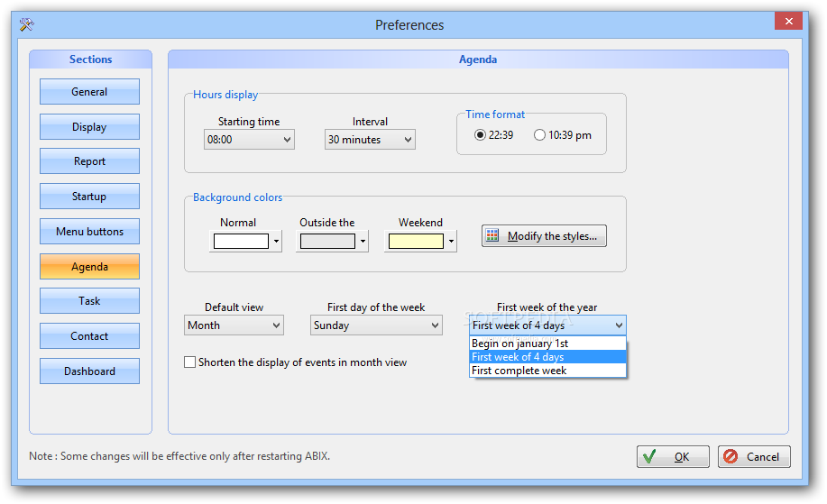
Task: Open the General section
Action: click(x=89, y=92)
